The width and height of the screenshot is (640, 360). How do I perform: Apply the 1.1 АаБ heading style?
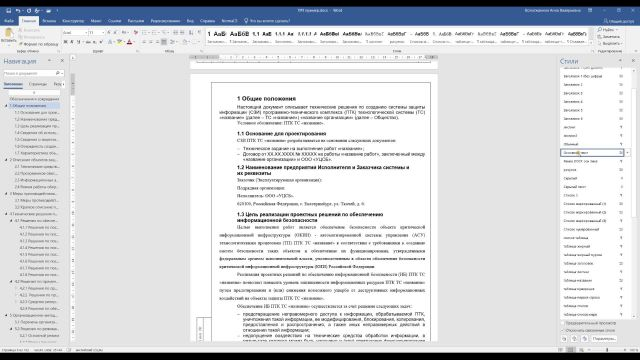point(262,37)
